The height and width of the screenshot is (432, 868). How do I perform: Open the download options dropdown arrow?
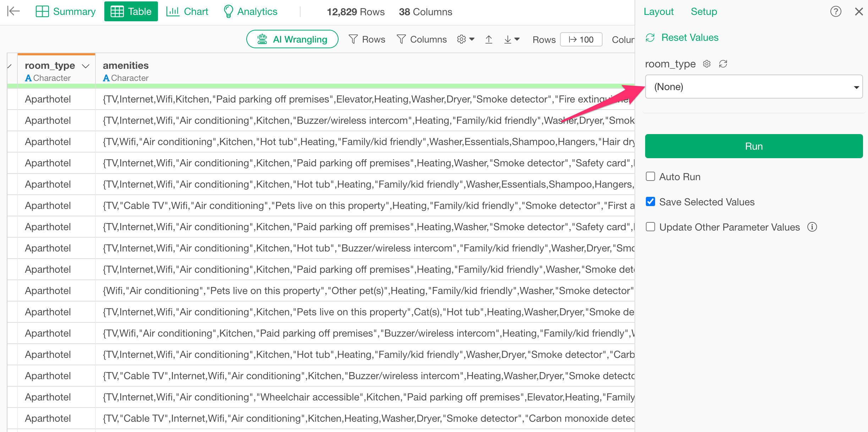coord(517,39)
